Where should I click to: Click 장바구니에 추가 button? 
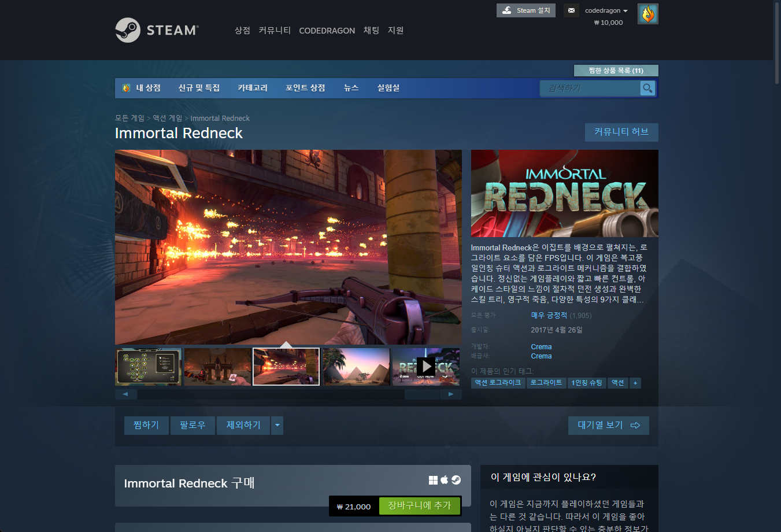coord(419,506)
